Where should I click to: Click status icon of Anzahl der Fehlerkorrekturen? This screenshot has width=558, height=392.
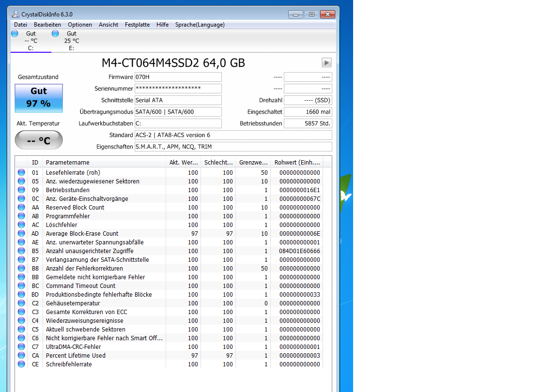[x=21, y=268]
